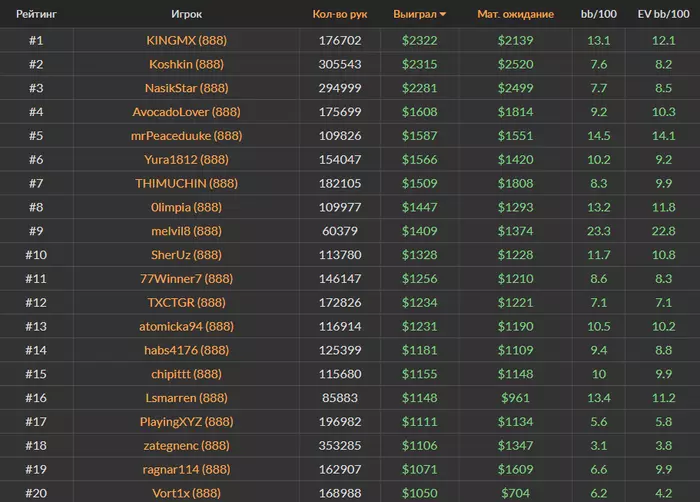
Task: Click the Игрок column header
Action: pyautogui.click(x=187, y=14)
